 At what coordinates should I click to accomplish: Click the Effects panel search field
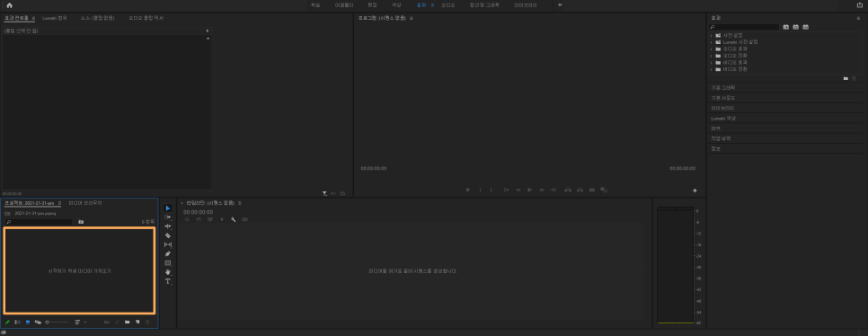point(744,27)
